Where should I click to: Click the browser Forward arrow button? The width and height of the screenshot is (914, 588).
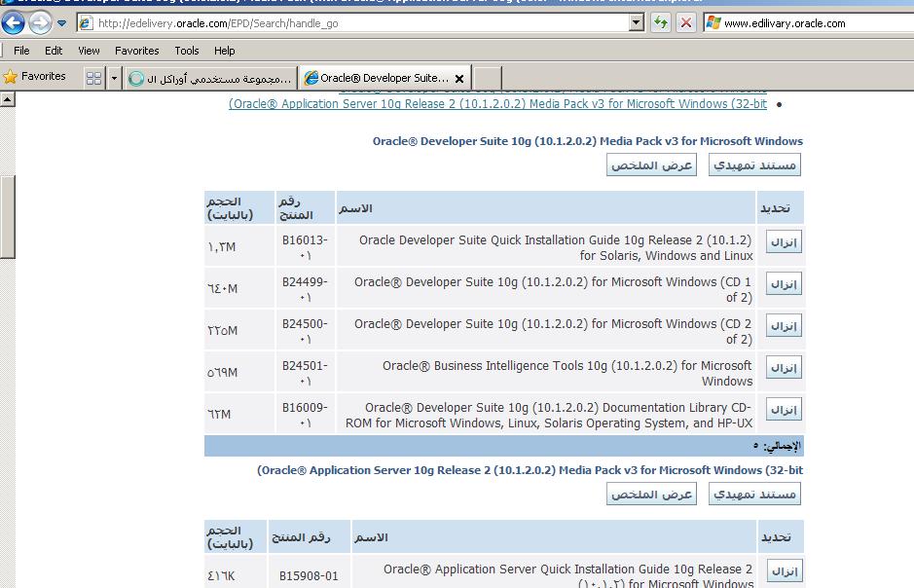pos(40,22)
